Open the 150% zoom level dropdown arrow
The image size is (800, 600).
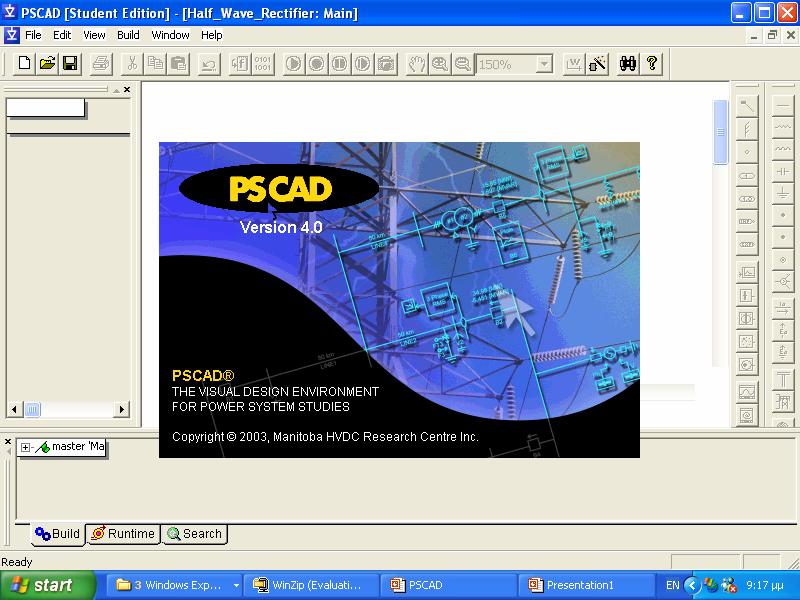[x=544, y=64]
